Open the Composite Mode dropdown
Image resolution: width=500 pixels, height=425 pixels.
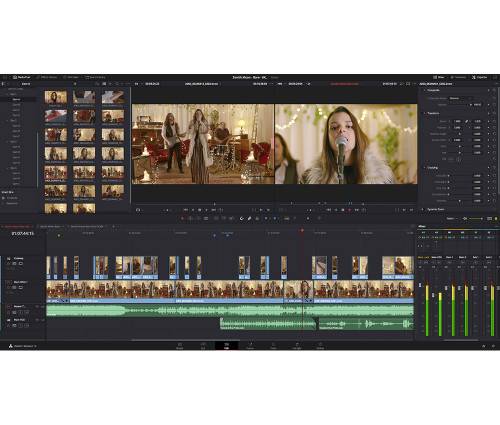460,98
